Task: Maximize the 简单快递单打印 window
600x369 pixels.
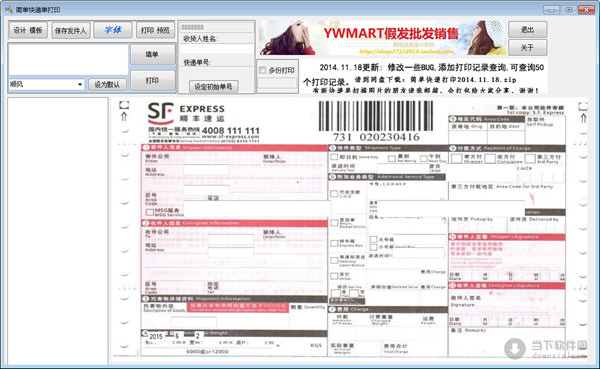Action: (x=569, y=10)
